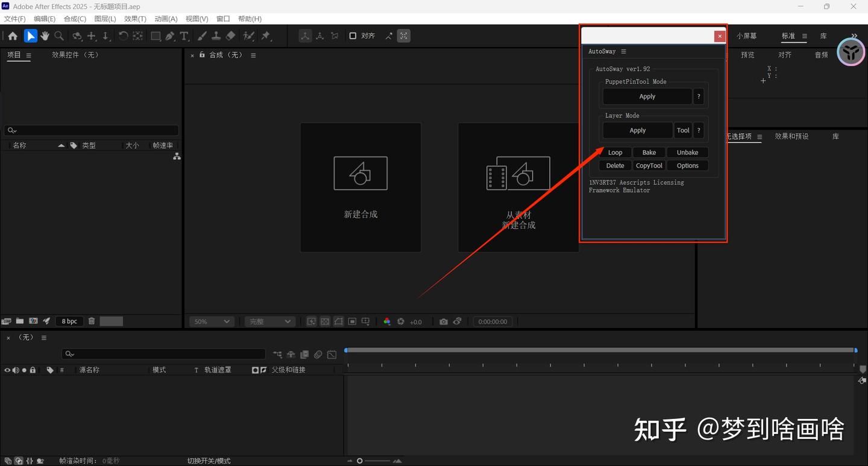Viewport: 868px width, 466px height.
Task: Select the Puppet Pin tool
Action: click(x=266, y=36)
